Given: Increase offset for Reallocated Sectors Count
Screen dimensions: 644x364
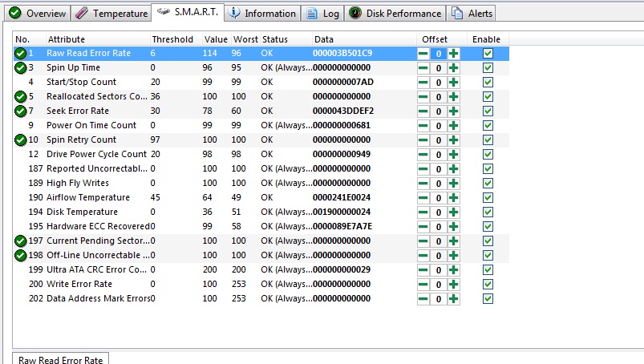Looking at the screenshot, I should click(453, 97).
